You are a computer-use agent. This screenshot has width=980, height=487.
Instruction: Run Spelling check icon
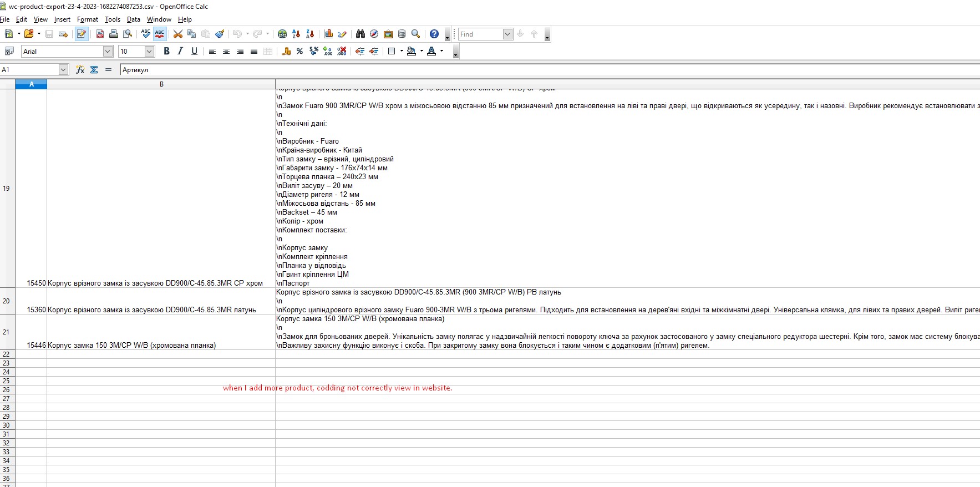(146, 34)
